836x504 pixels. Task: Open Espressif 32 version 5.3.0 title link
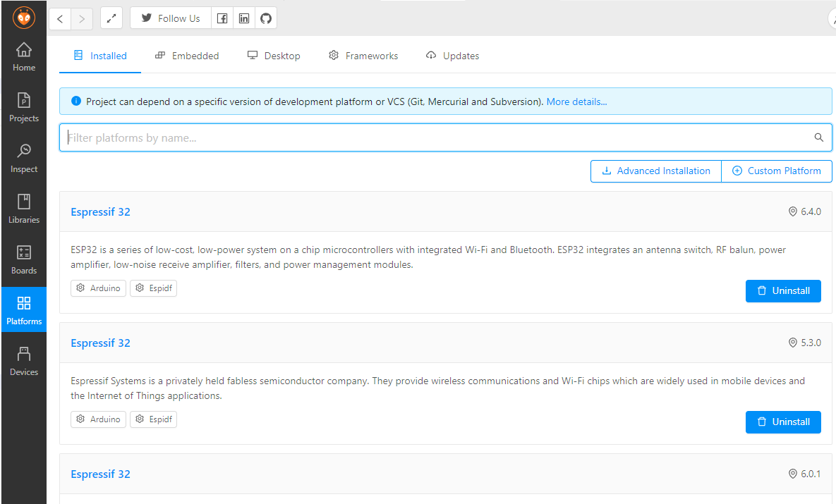coord(100,343)
